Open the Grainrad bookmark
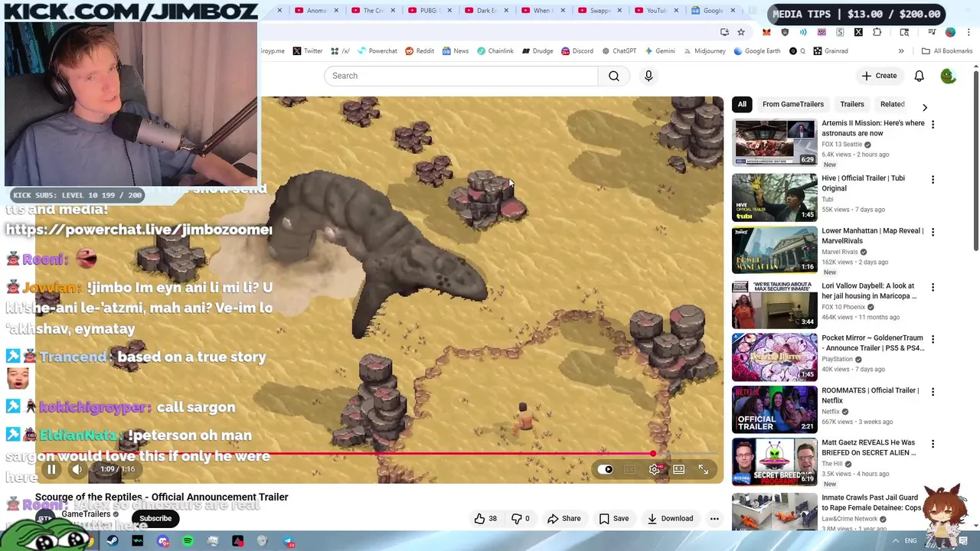The height and width of the screenshot is (551, 980). click(x=831, y=51)
